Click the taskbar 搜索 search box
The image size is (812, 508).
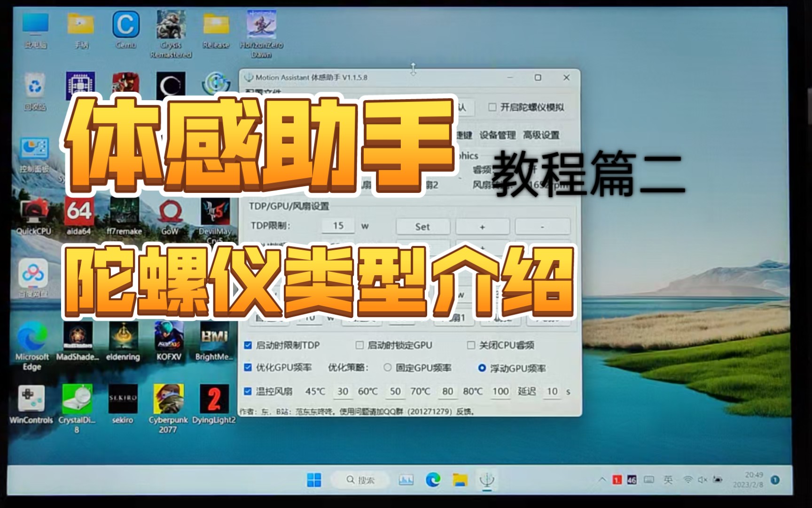[x=360, y=480]
